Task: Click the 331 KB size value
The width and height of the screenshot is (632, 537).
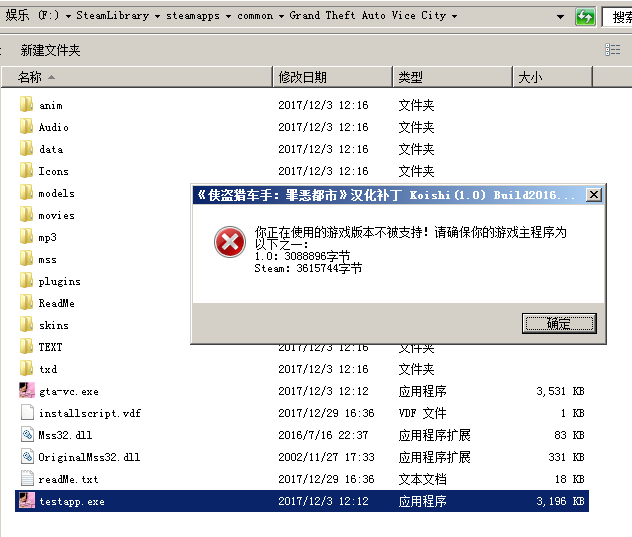Action: [566, 457]
